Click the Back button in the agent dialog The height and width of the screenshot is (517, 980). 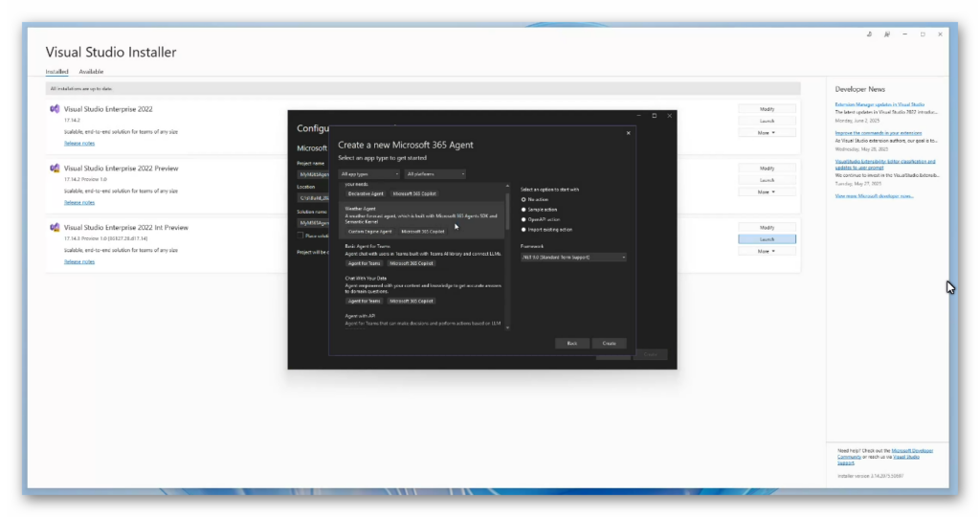[x=572, y=343]
